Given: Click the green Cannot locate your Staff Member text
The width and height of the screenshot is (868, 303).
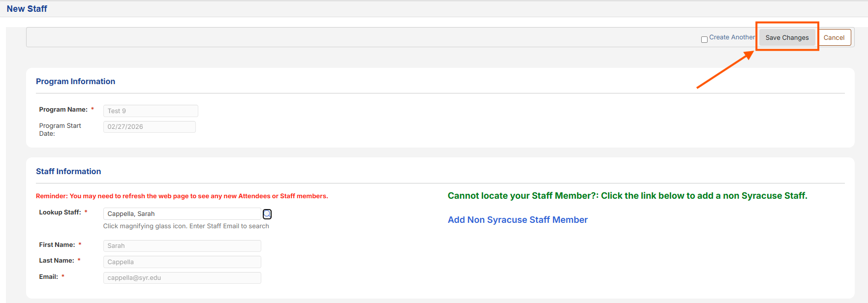Looking at the screenshot, I should tap(627, 196).
